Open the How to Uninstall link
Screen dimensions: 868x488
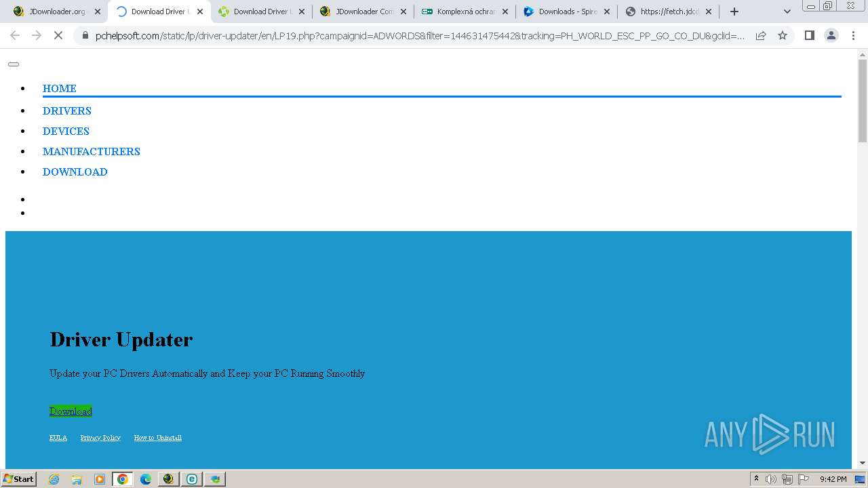click(158, 438)
